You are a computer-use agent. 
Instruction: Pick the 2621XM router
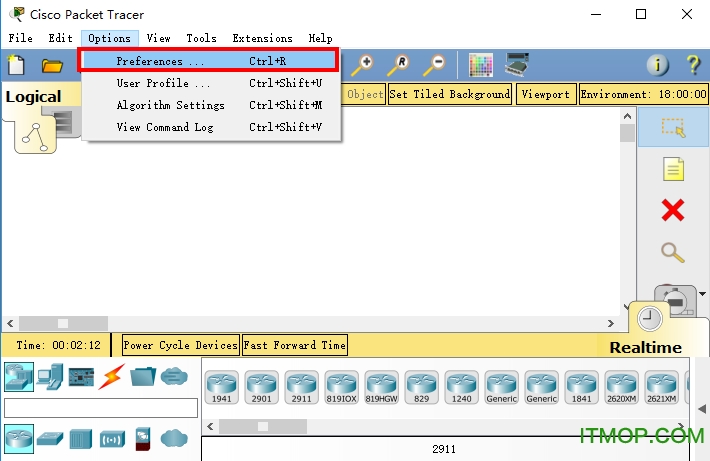tap(662, 387)
